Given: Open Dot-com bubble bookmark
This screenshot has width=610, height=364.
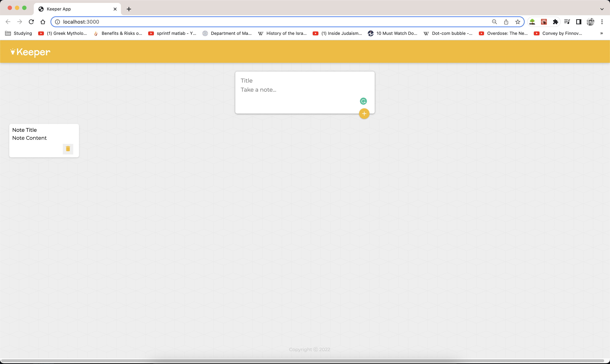Looking at the screenshot, I should point(448,33).
